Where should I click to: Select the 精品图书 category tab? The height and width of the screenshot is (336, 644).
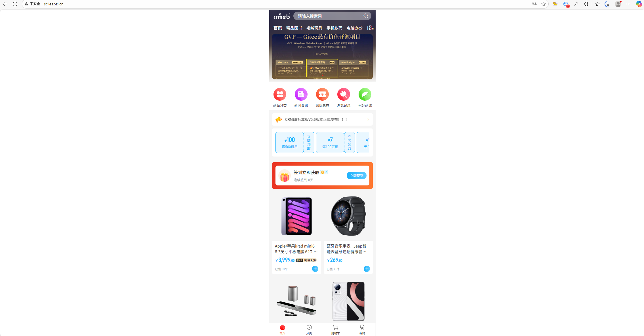coord(294,28)
